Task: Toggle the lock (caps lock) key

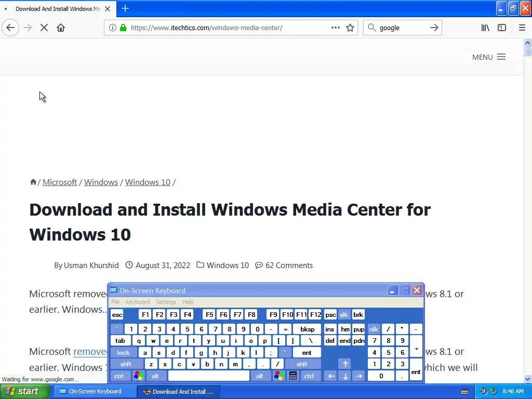Action: click(124, 353)
